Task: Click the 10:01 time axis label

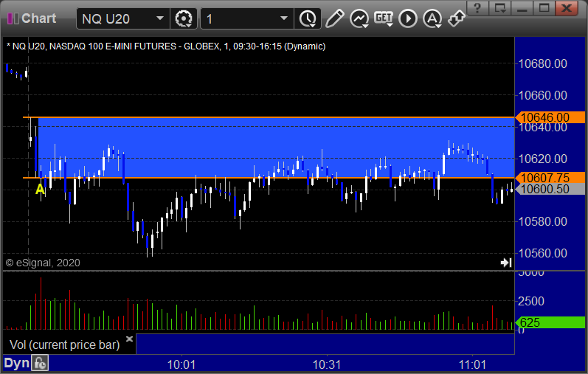Action: [181, 364]
